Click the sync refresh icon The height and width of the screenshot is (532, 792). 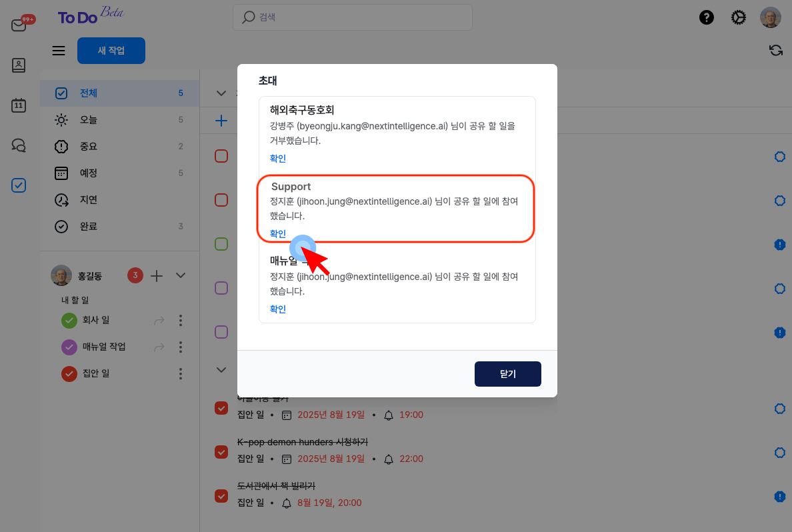pyautogui.click(x=775, y=51)
